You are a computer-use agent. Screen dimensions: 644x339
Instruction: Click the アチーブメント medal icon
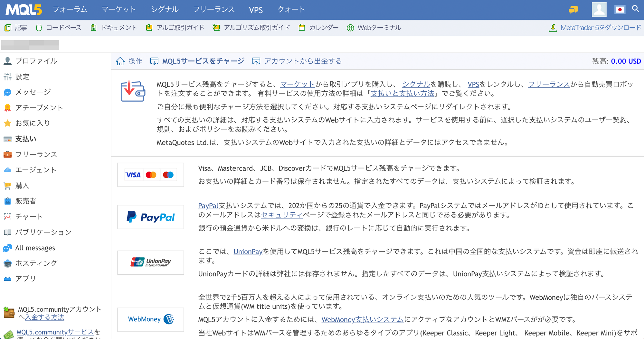[8, 108]
